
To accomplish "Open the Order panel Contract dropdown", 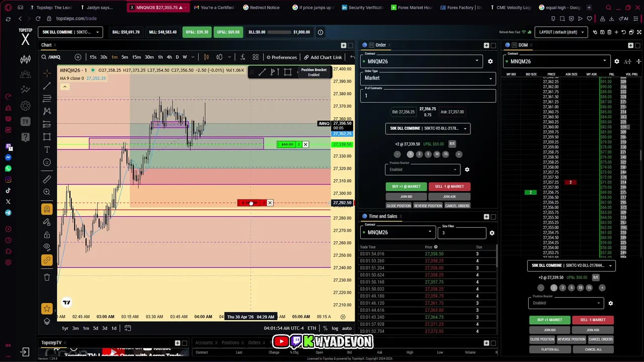I will [422, 61].
